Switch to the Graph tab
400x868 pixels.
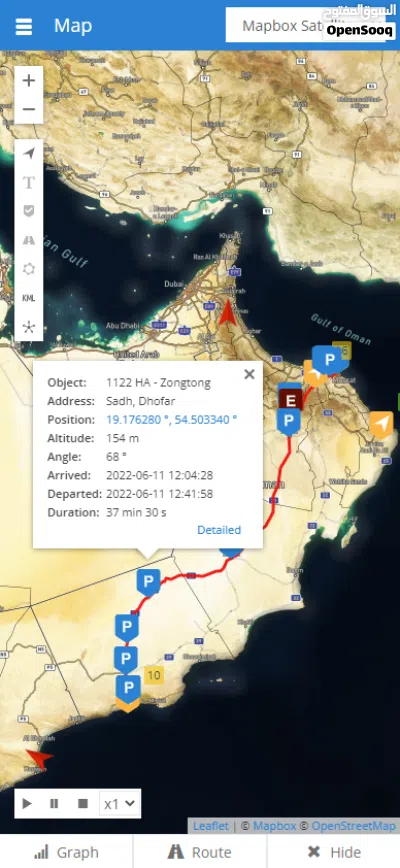tap(66, 852)
